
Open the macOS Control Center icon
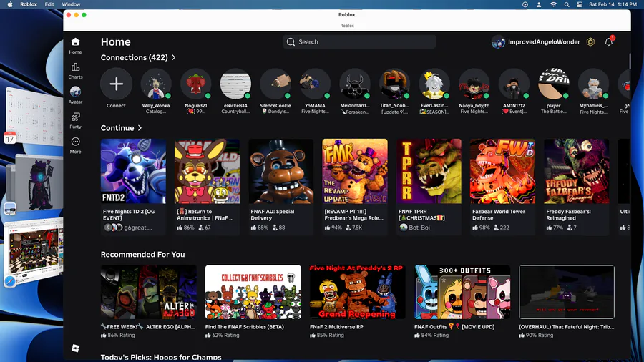[580, 4]
